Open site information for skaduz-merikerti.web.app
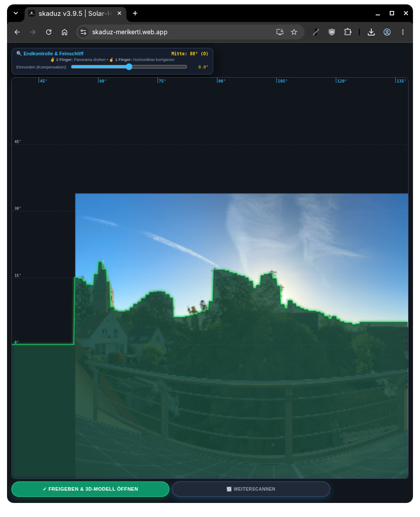The image size is (420, 517). [84, 32]
